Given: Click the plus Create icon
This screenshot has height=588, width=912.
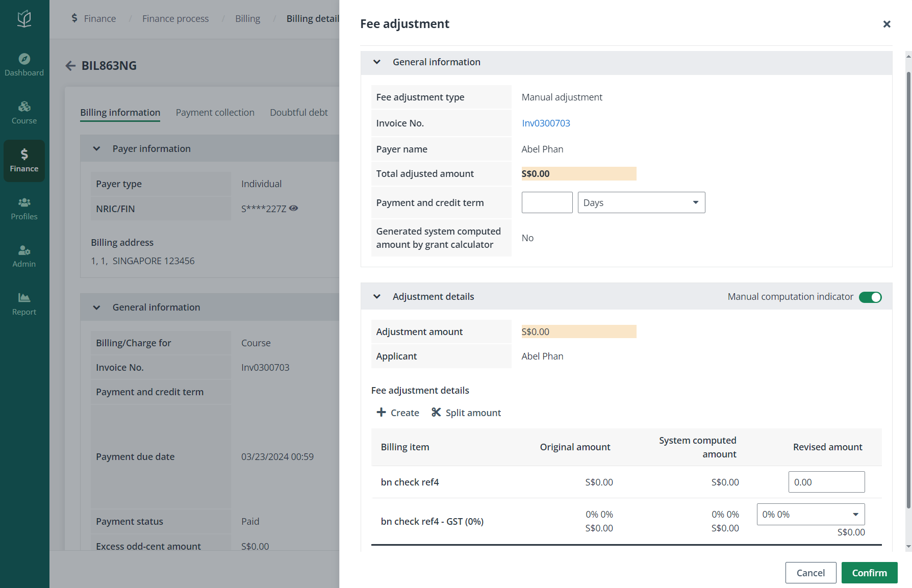Looking at the screenshot, I should pos(381,412).
